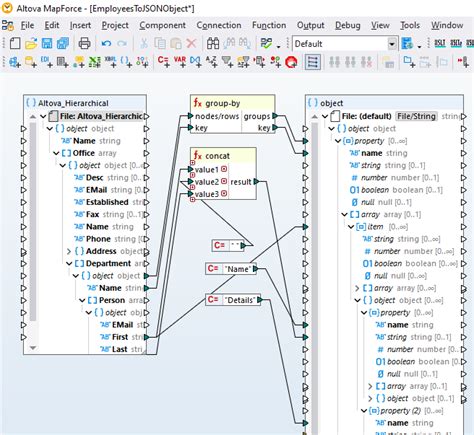Insert Variable with VAR icon
Viewport: 474px width, 435px height.
point(180,62)
